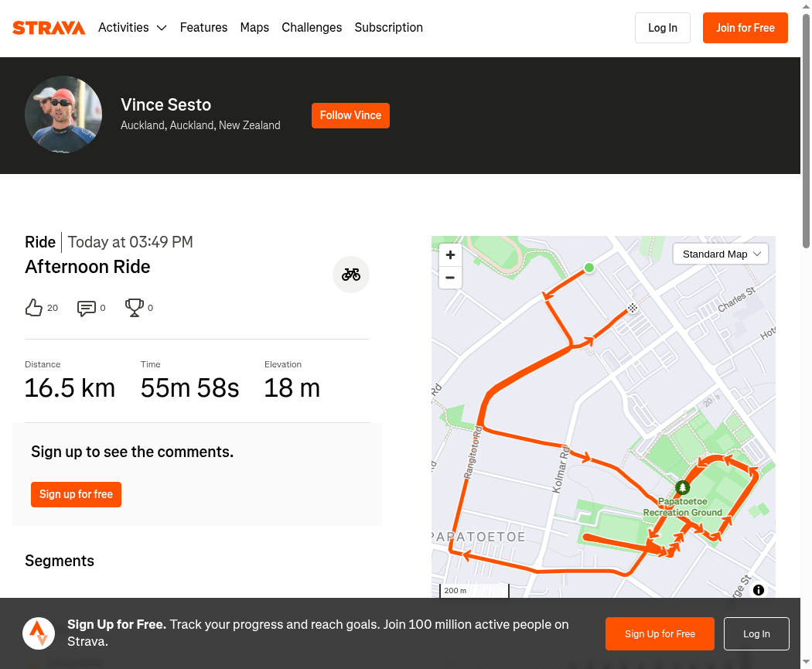Open the Maps menu item
This screenshot has height=669, width=812.
pyautogui.click(x=254, y=27)
